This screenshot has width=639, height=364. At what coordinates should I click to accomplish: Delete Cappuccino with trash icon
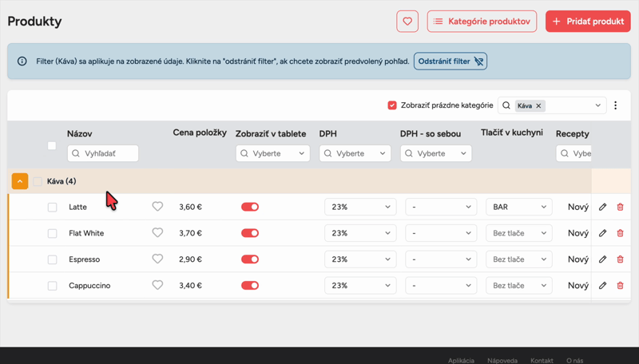[x=621, y=286]
